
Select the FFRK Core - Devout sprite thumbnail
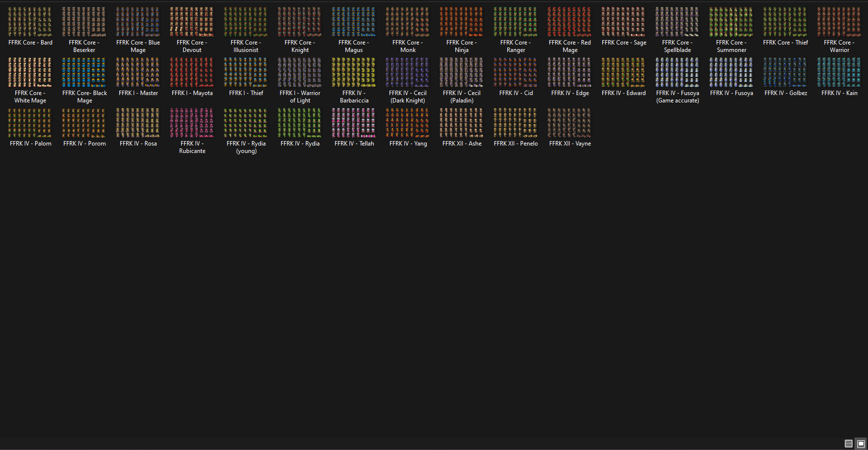click(192, 22)
